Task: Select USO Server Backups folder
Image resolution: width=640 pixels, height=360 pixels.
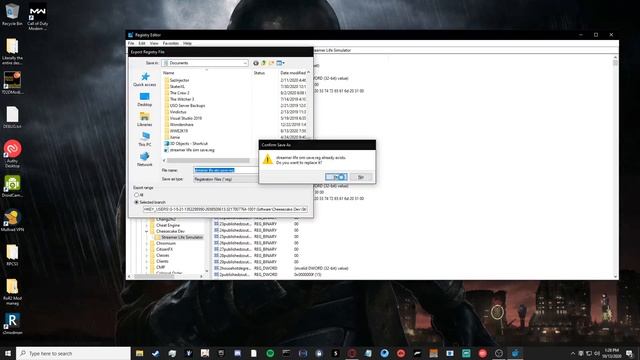Action: tap(187, 105)
